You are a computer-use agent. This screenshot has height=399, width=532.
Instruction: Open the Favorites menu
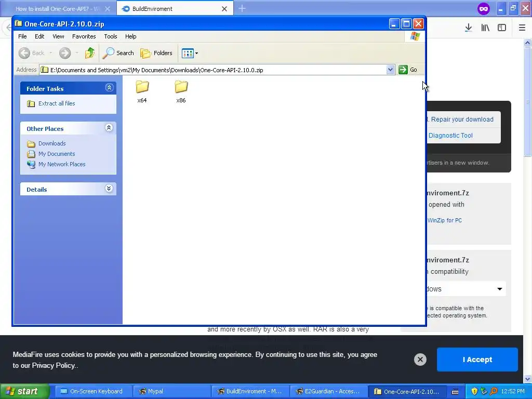[x=84, y=36]
